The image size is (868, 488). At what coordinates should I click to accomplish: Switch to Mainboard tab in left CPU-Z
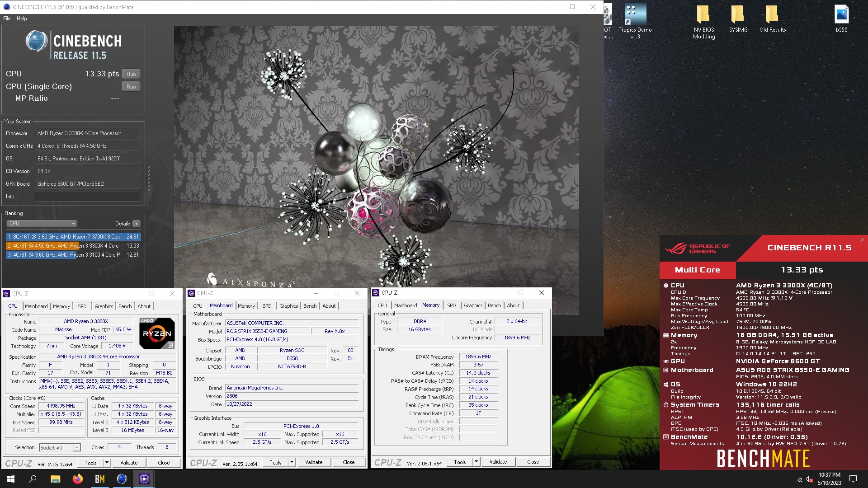click(36, 306)
